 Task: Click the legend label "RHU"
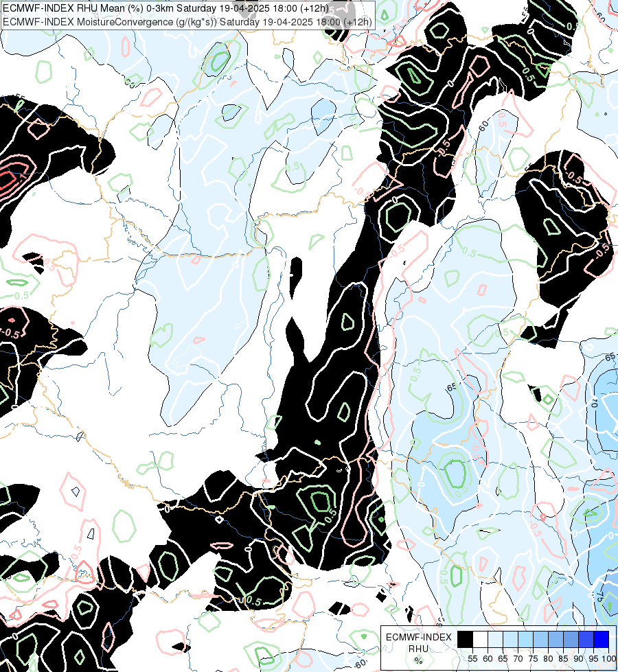click(418, 649)
